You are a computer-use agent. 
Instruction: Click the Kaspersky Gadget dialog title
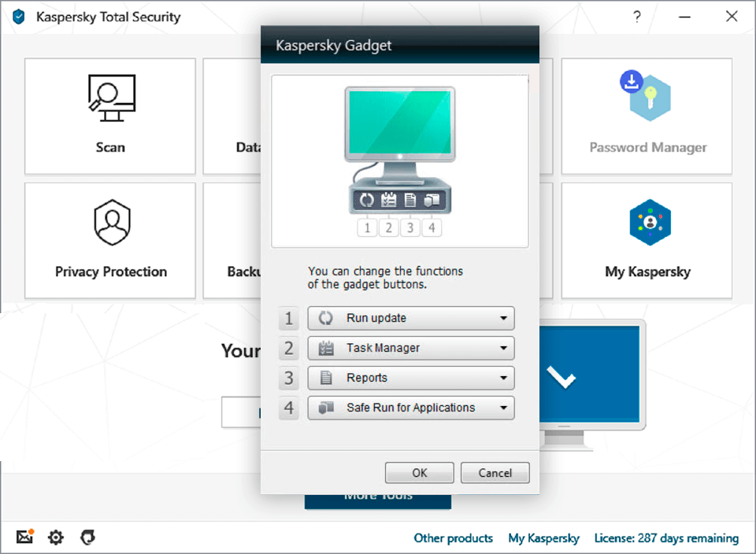point(333,46)
